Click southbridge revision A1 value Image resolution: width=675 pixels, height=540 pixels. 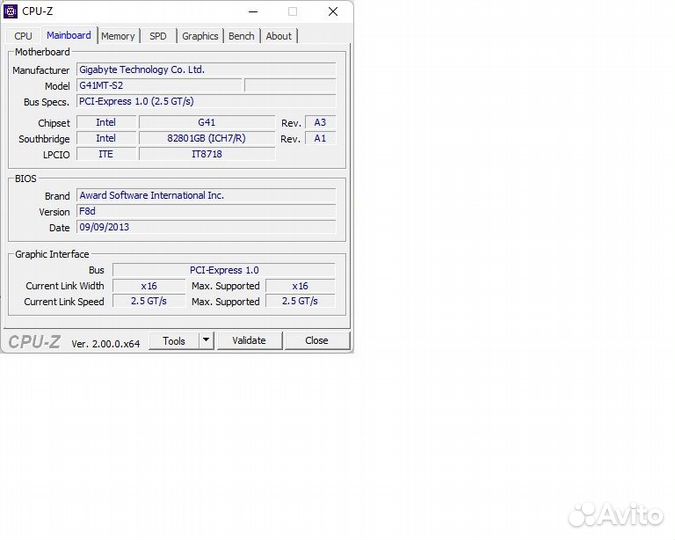(320, 139)
